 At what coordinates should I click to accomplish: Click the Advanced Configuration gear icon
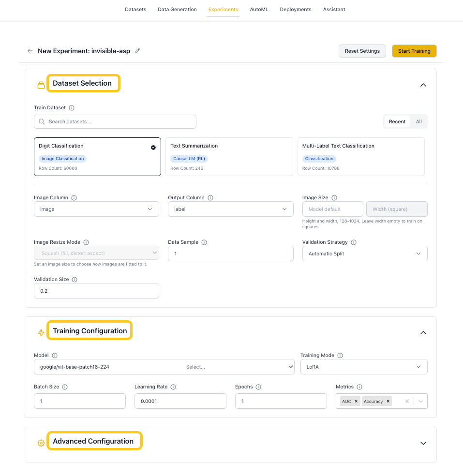pyautogui.click(x=41, y=443)
